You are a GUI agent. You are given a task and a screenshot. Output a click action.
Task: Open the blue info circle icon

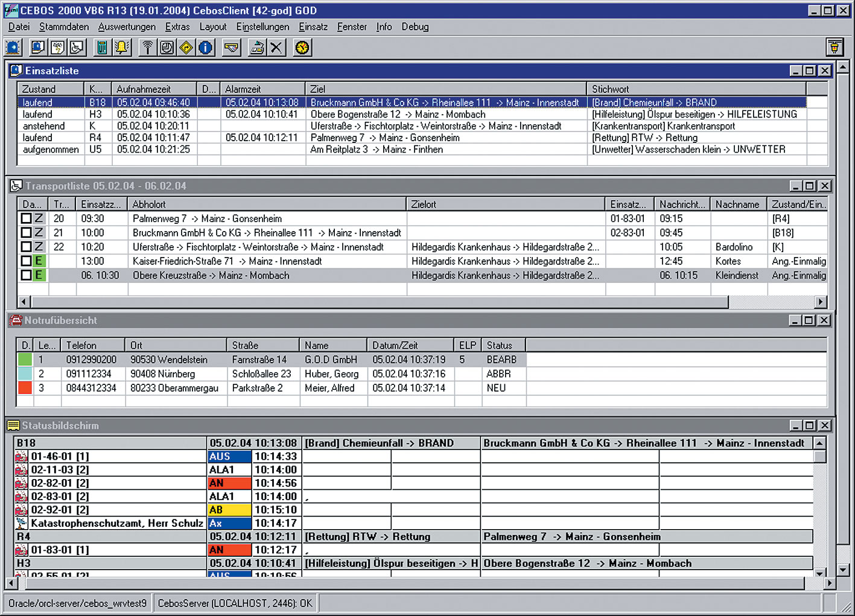coord(206,47)
